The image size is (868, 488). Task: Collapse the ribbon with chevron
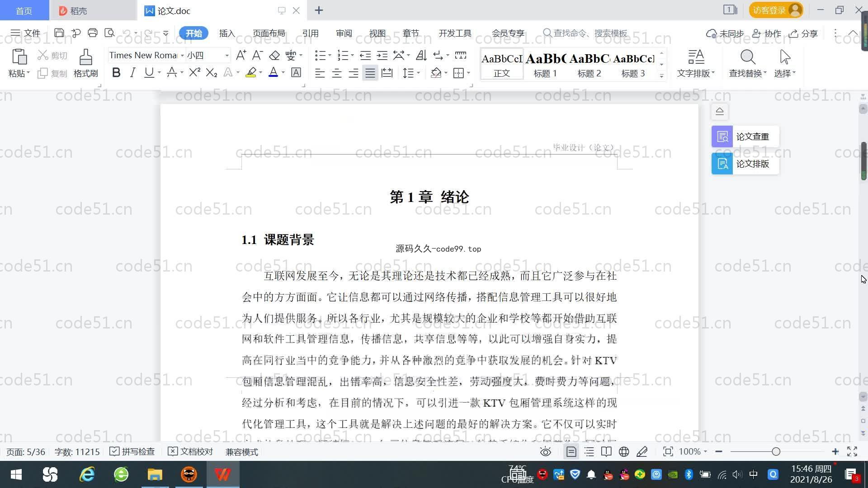point(853,33)
